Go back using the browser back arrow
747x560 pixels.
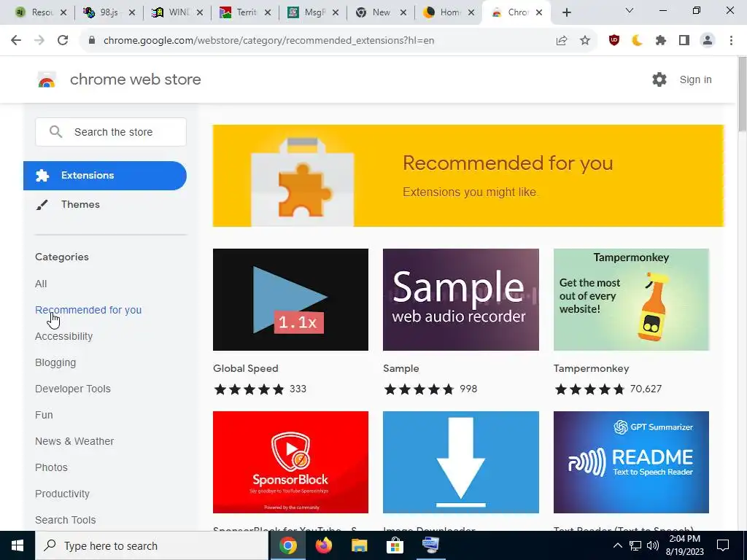pyautogui.click(x=16, y=41)
